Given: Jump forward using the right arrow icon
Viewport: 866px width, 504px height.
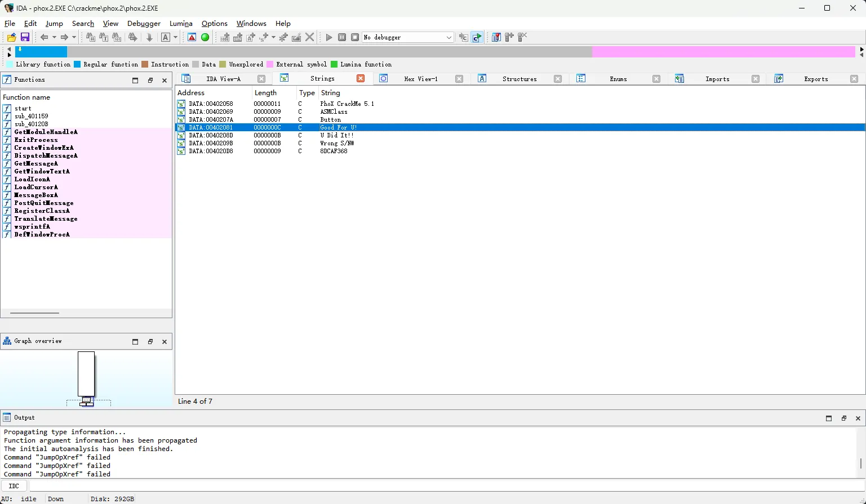Looking at the screenshot, I should pos(64,37).
